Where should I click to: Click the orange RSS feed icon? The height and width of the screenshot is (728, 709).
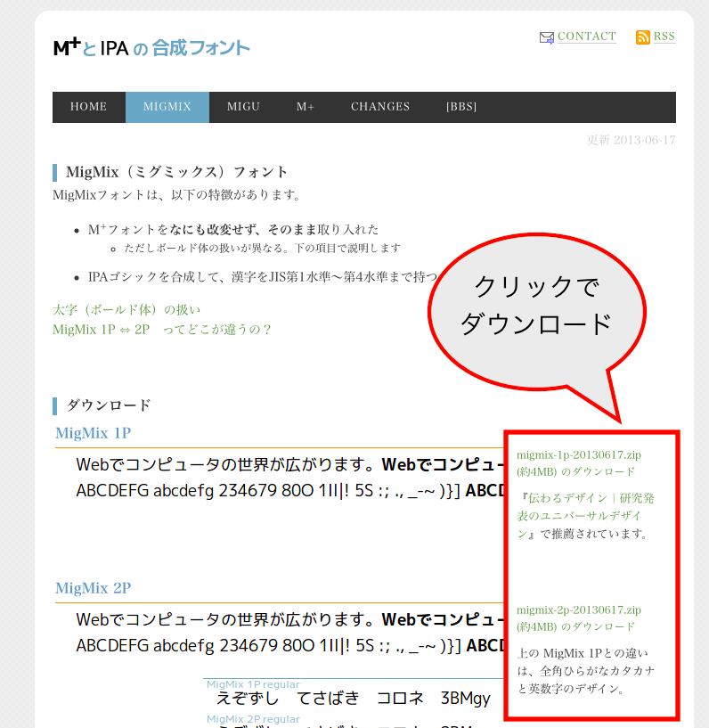(642, 37)
